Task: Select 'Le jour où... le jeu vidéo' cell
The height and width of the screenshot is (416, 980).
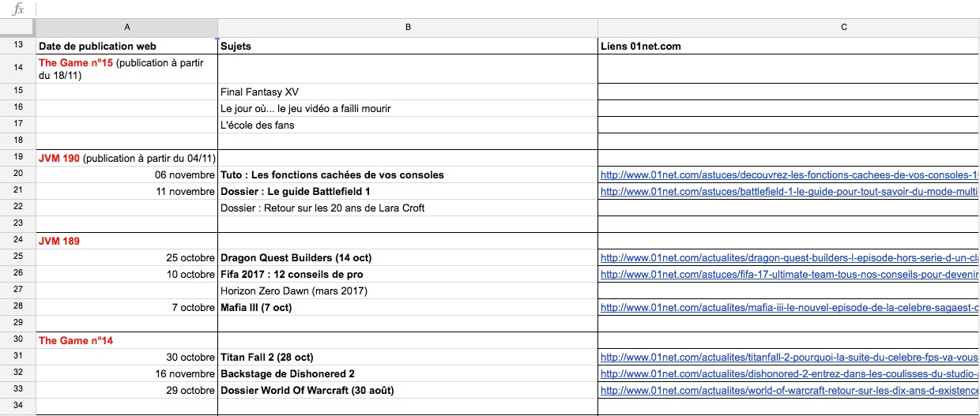Action: pyautogui.click(x=408, y=108)
